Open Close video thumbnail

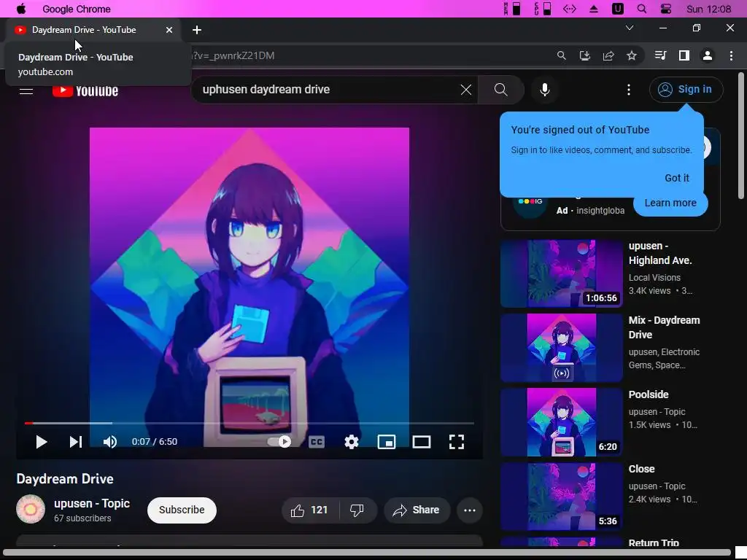coord(562,496)
